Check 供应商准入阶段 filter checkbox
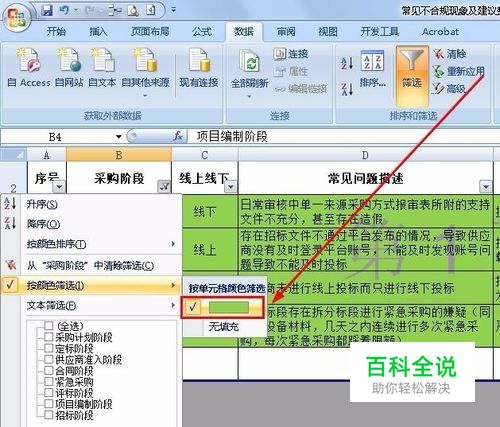500x427 pixels. 49,359
